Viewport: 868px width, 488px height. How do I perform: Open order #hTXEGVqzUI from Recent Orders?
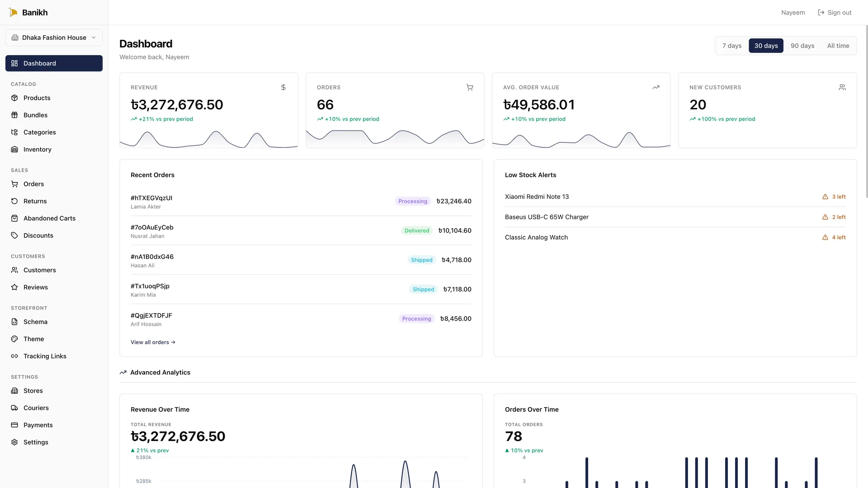click(151, 198)
